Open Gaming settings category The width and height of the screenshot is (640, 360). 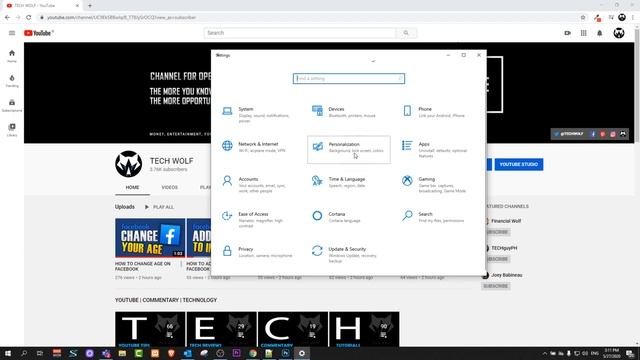click(x=438, y=184)
